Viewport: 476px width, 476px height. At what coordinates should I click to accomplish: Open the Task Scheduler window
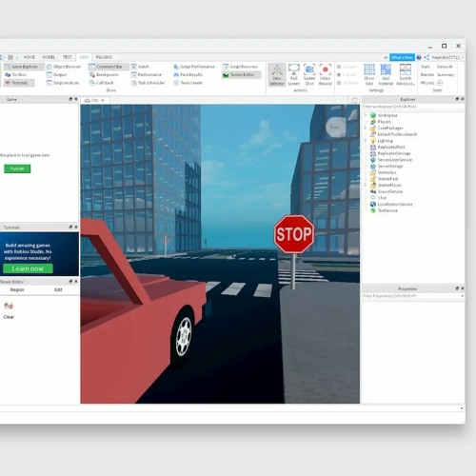[148, 83]
